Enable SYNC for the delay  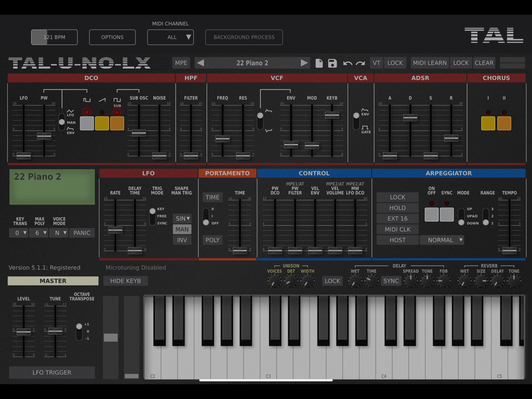click(x=391, y=281)
